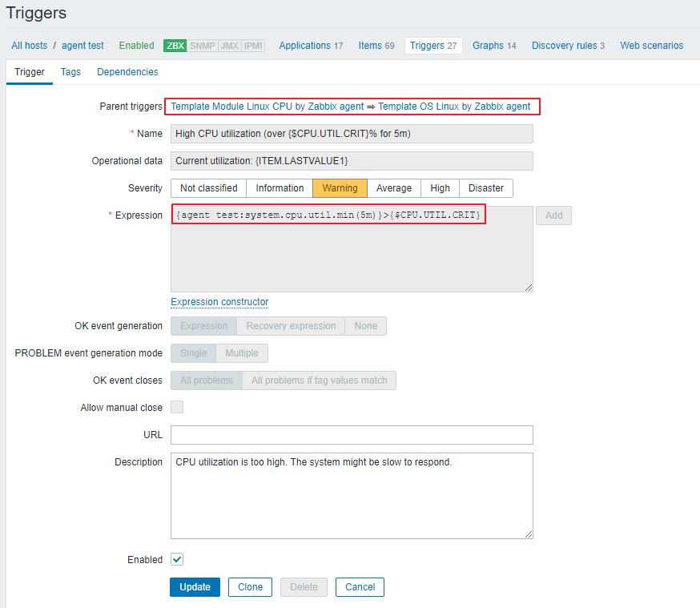
Task: Toggle the Enabled trigger checkbox
Action: [x=177, y=559]
